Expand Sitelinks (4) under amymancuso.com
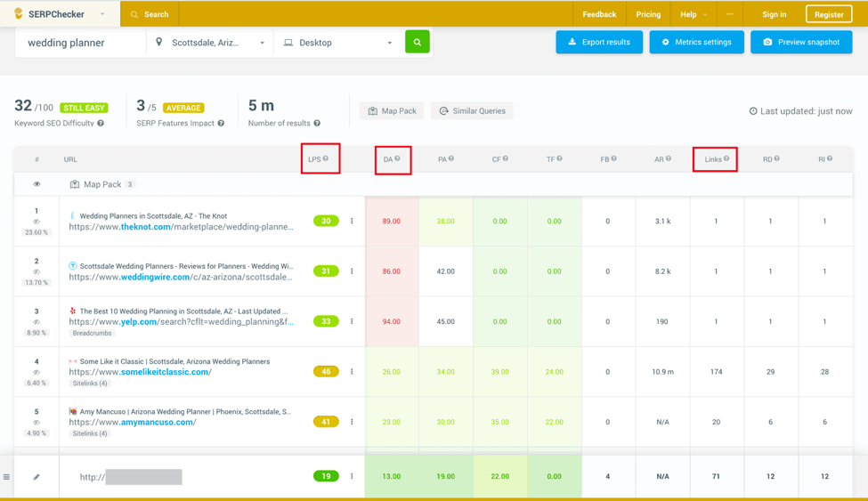 90,433
